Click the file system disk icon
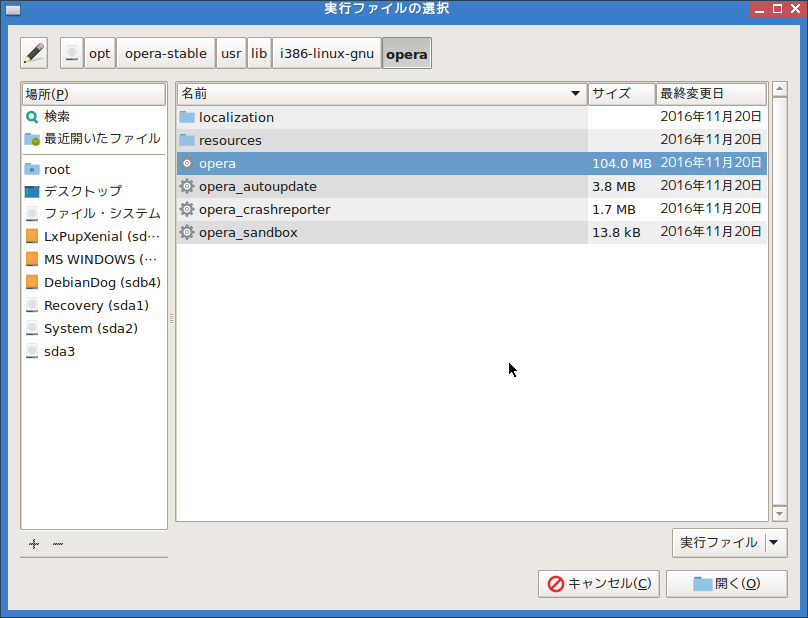 point(32,213)
